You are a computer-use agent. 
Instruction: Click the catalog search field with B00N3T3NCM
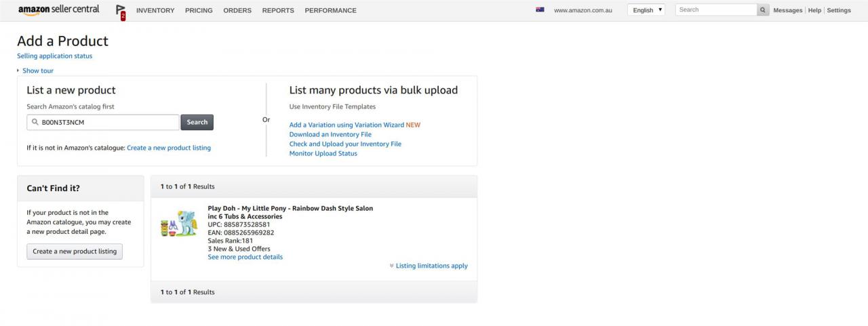103,122
